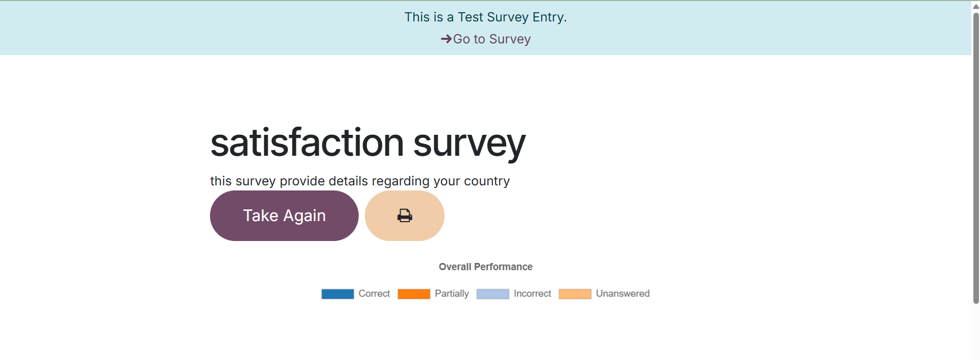Screen dimensions: 980x360
Task: Click the scroll up arrow on the scrollbar
Action: point(976,6)
